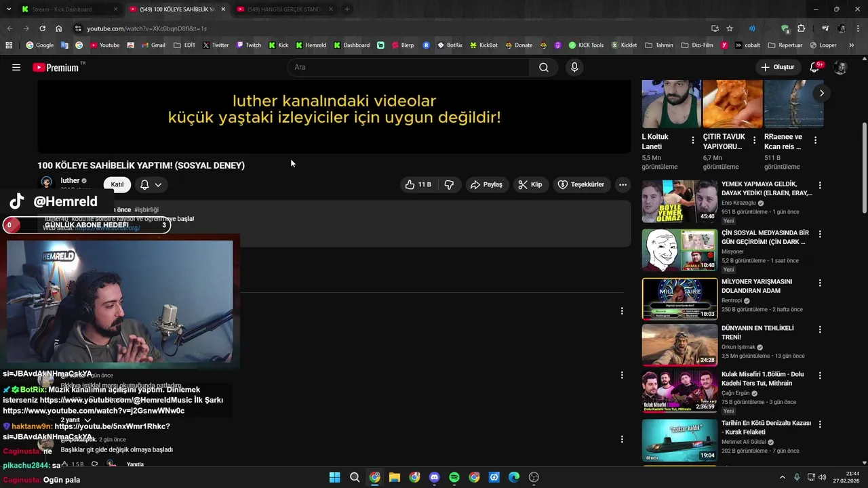868x488 pixels.
Task: Open a new browser tab
Action: [347, 9]
